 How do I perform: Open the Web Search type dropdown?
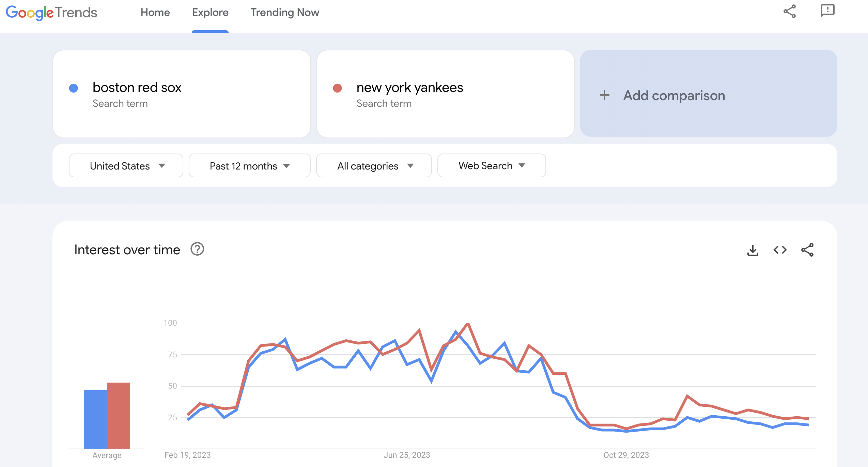tap(491, 166)
